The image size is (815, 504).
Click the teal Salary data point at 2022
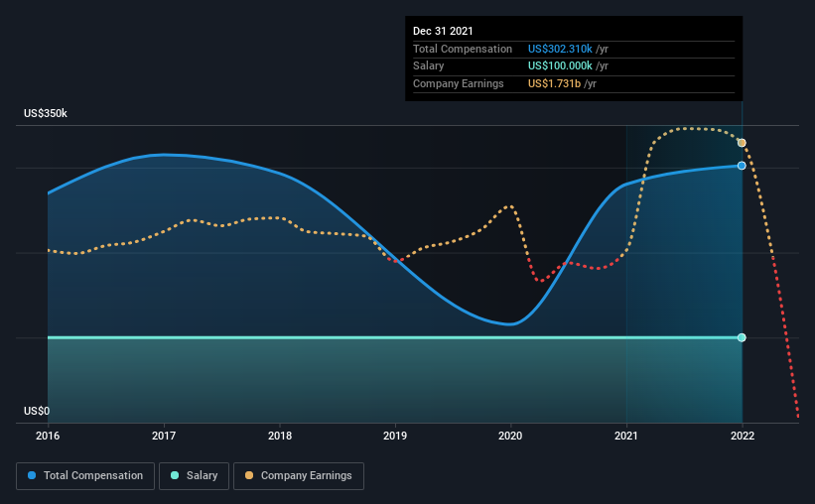click(742, 337)
